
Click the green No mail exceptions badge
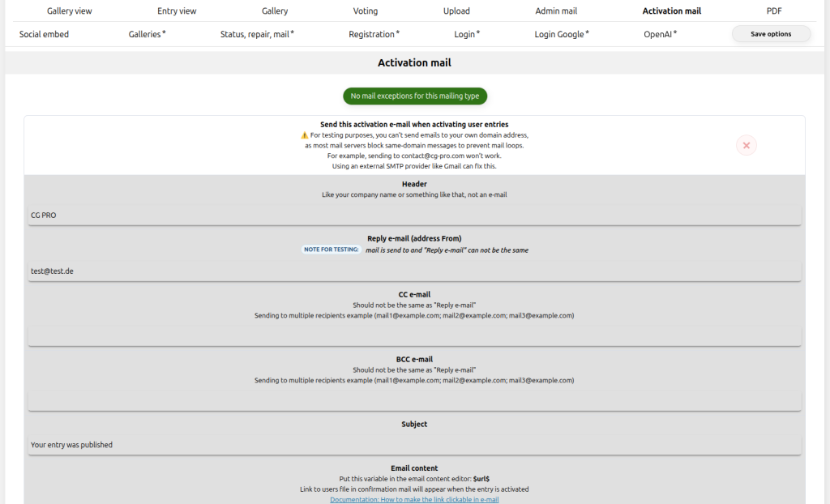pos(415,96)
